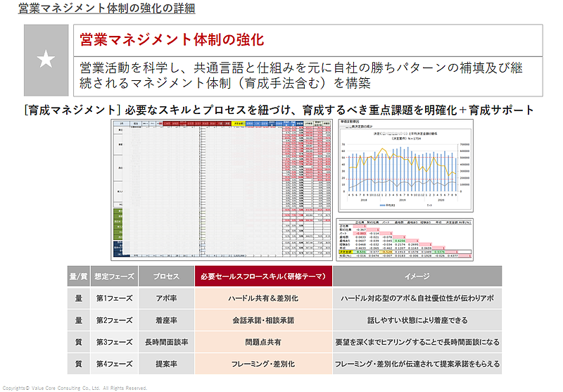Click the white star icon
The height and width of the screenshot is (392, 563).
[x=46, y=61]
